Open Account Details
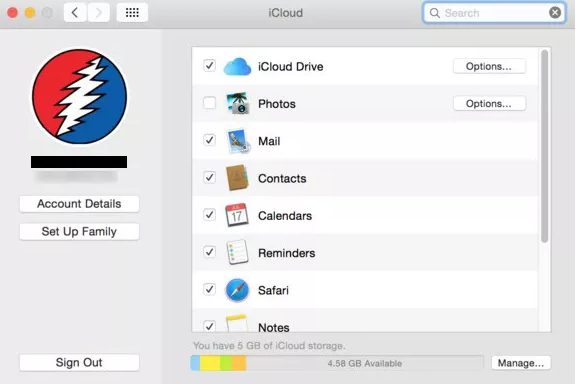Screen dimensions: 576x384 pos(79,204)
